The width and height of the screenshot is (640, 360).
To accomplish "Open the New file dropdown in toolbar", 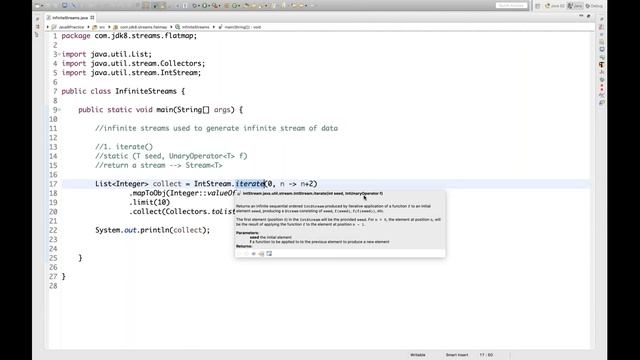I will click(x=42, y=6).
